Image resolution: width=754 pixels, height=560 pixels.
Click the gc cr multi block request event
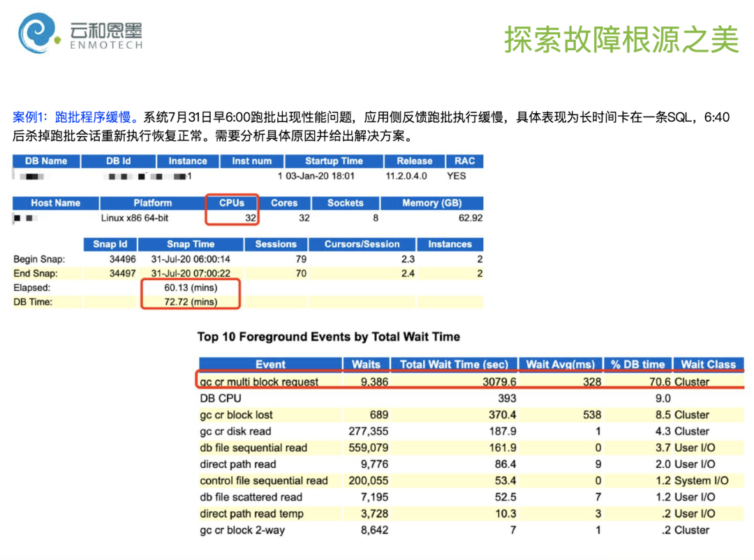[259, 382]
